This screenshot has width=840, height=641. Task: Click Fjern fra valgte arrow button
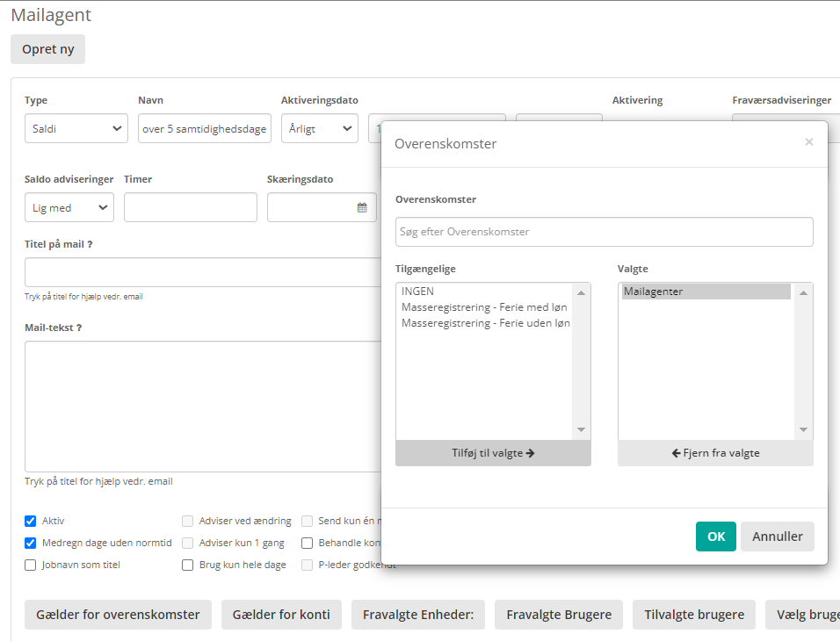(715, 453)
